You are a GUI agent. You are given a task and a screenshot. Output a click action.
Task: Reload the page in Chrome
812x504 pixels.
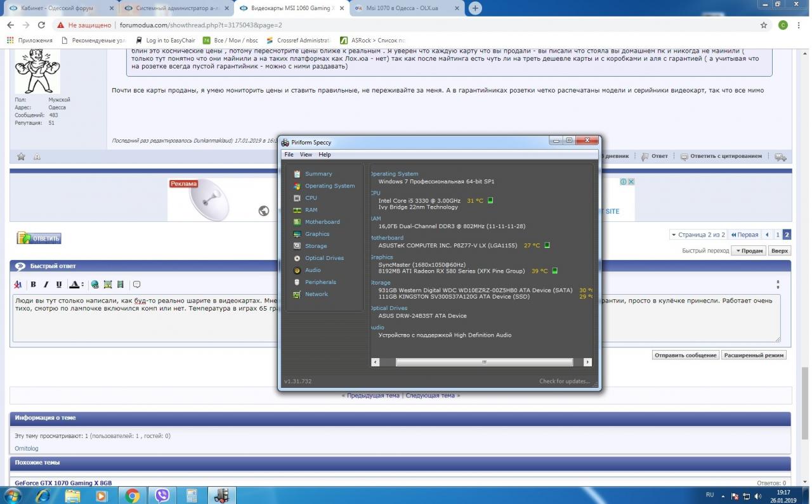[x=41, y=25]
